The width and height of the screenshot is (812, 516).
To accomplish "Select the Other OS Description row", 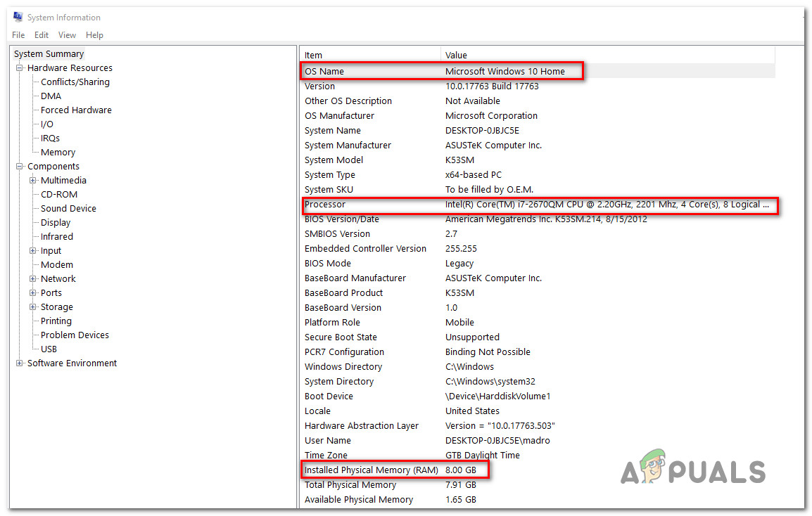I will point(538,101).
